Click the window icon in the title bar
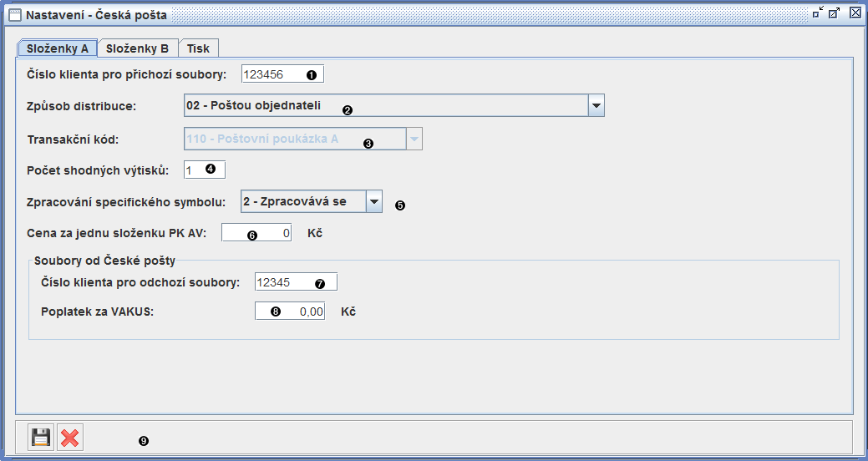Screen dimensions: 868x461 click(x=14, y=14)
